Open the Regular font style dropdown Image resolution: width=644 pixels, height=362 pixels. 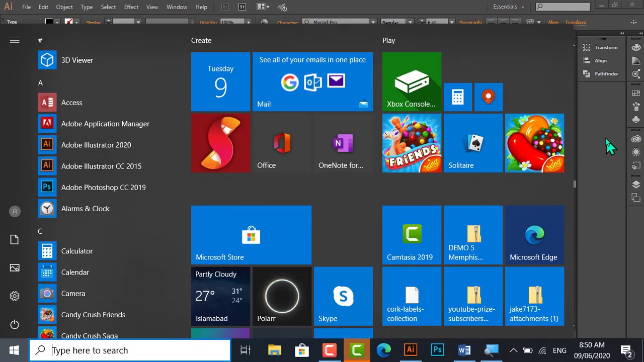click(x=410, y=22)
